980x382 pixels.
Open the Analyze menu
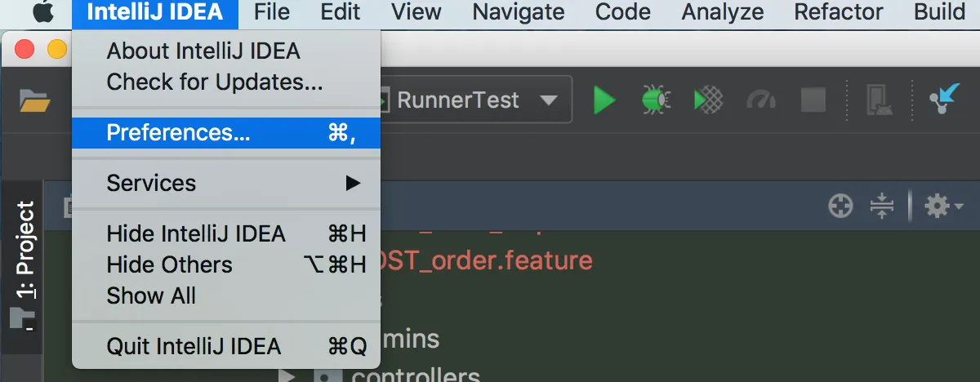tap(722, 12)
